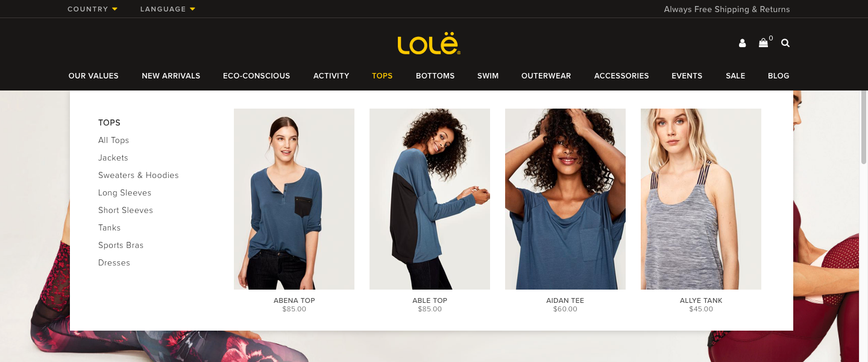Viewport: 868px width, 362px height.
Task: Open the Tops menu
Action: point(382,76)
